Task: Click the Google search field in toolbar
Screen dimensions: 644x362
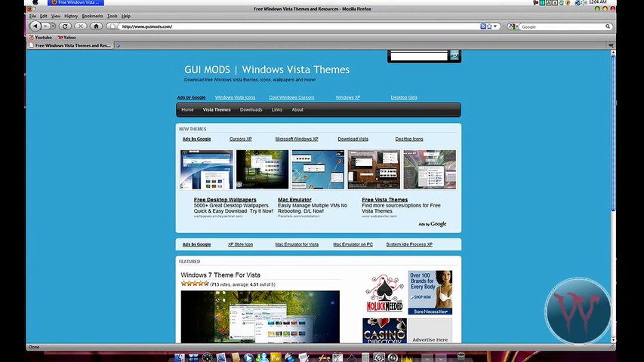Action: point(562,26)
